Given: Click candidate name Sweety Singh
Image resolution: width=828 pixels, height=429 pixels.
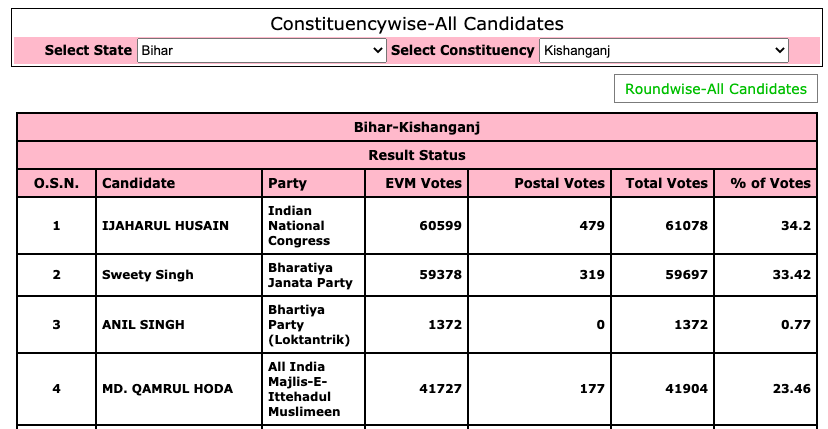Looking at the screenshot, I should [x=148, y=275].
